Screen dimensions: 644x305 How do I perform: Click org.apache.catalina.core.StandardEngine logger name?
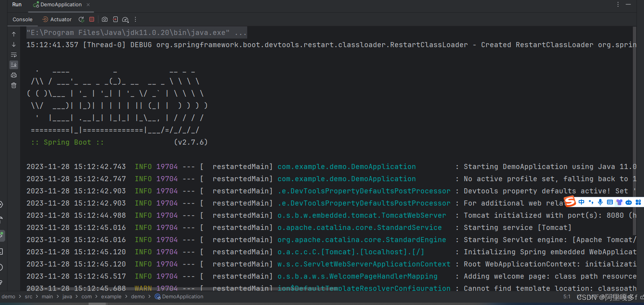pyautogui.click(x=362, y=240)
